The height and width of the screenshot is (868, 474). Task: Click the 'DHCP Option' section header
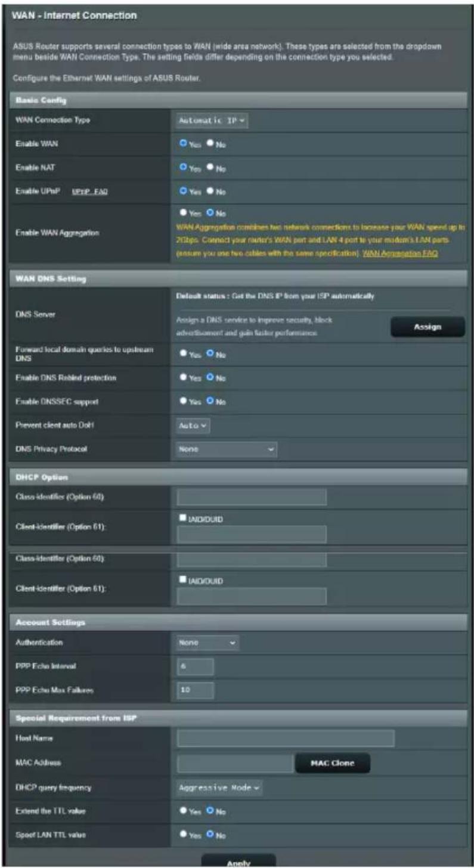237,477
